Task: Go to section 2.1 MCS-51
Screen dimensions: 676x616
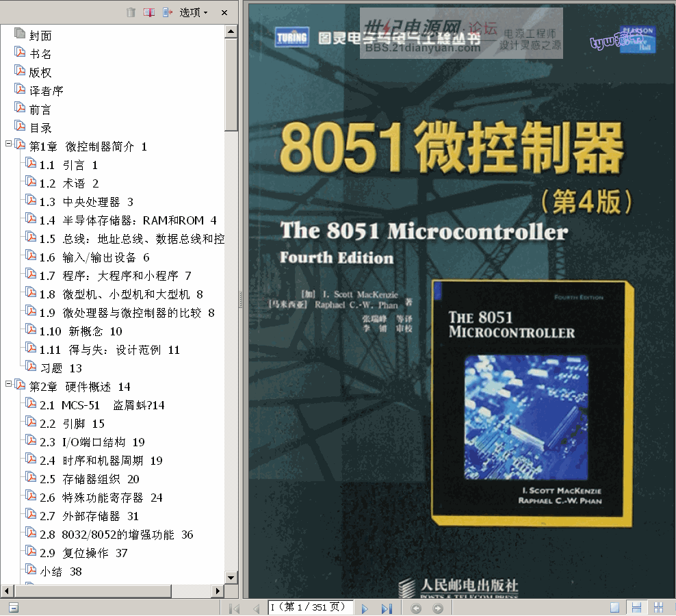Action: [x=102, y=405]
